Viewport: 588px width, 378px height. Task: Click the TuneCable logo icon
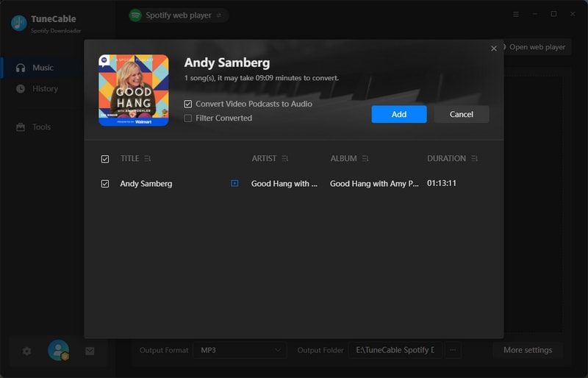tap(19, 23)
